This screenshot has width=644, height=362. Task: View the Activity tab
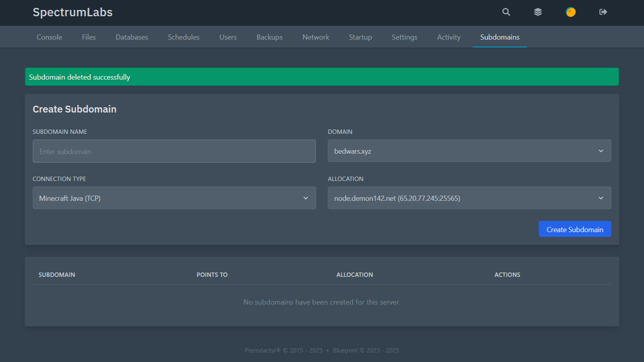coord(449,37)
